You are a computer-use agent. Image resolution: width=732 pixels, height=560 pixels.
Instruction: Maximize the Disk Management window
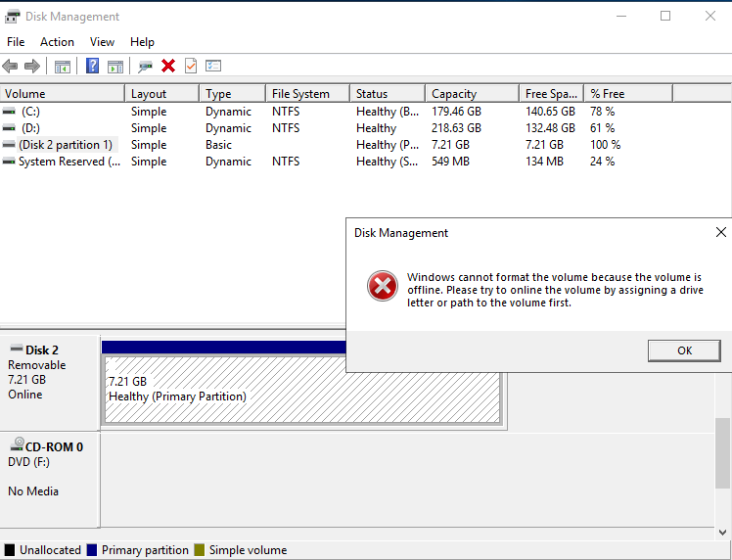[665, 16]
